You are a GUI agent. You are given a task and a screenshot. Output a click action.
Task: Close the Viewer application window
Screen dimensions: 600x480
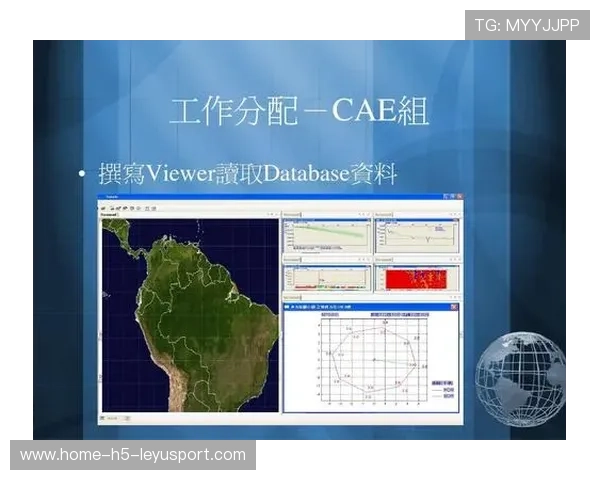459,199
